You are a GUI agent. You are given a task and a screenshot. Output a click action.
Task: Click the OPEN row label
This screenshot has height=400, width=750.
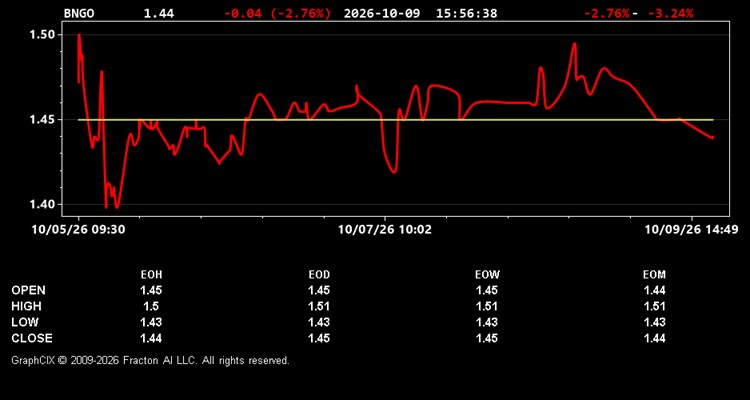[29, 290]
